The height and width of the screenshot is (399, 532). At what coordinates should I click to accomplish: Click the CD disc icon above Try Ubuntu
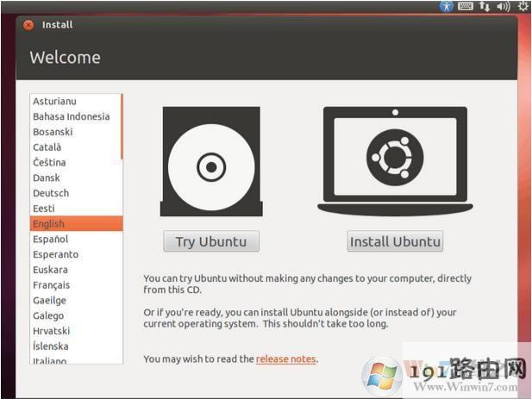tap(210, 164)
